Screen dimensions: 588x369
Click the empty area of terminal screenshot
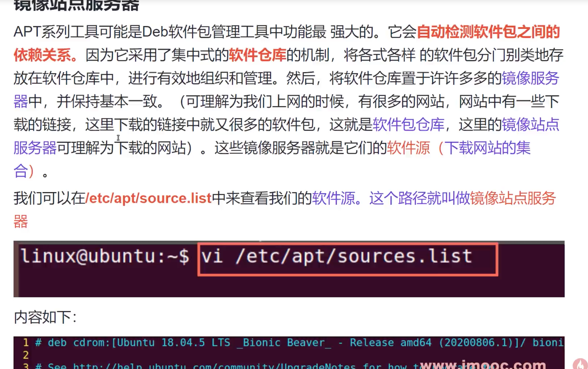pos(283,285)
